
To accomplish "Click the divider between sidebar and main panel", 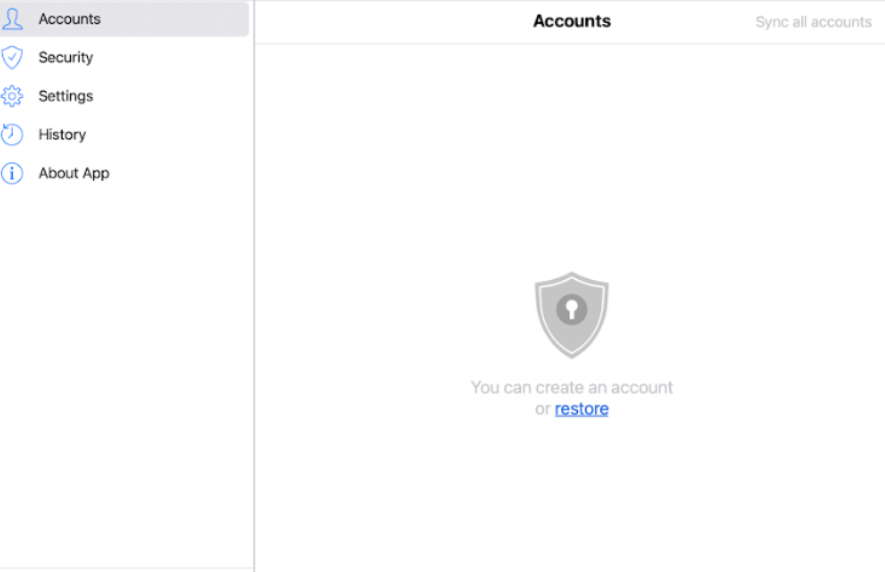I will (254, 300).
